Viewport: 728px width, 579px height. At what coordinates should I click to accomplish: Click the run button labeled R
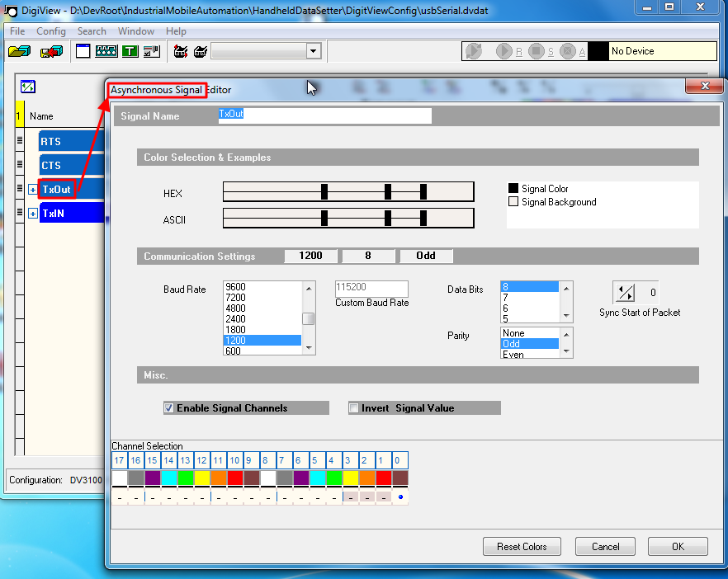point(504,51)
